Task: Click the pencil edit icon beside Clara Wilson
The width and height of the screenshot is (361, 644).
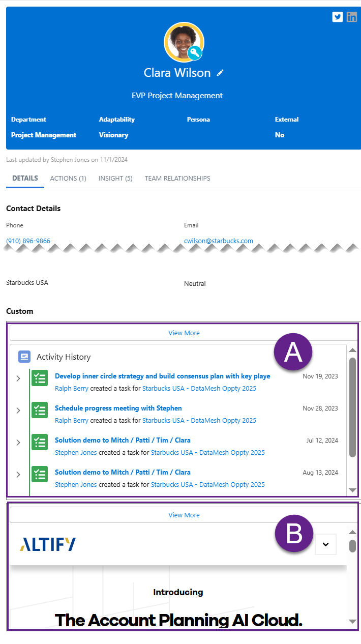Action: click(220, 73)
